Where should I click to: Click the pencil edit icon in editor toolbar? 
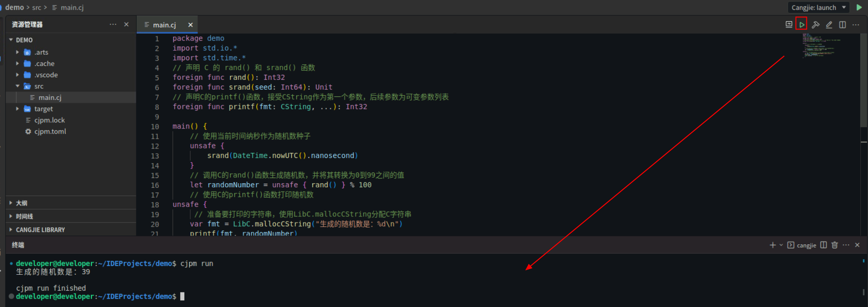click(829, 25)
